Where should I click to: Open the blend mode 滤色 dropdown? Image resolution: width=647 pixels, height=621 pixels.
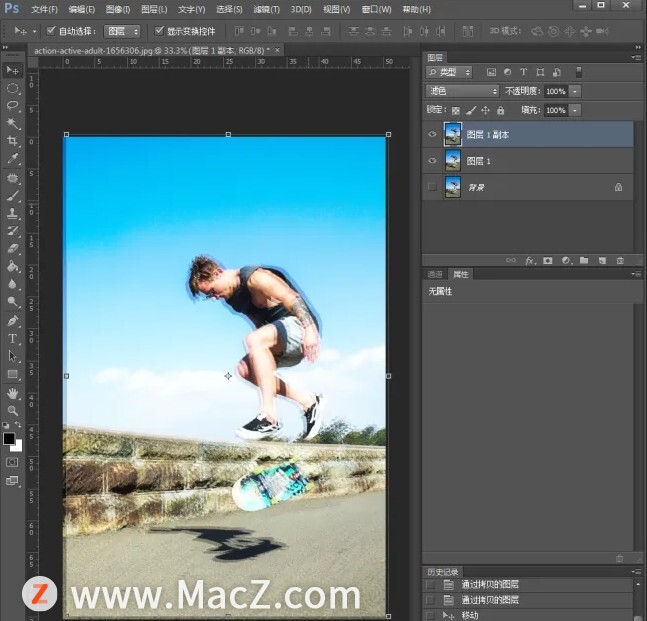(462, 91)
